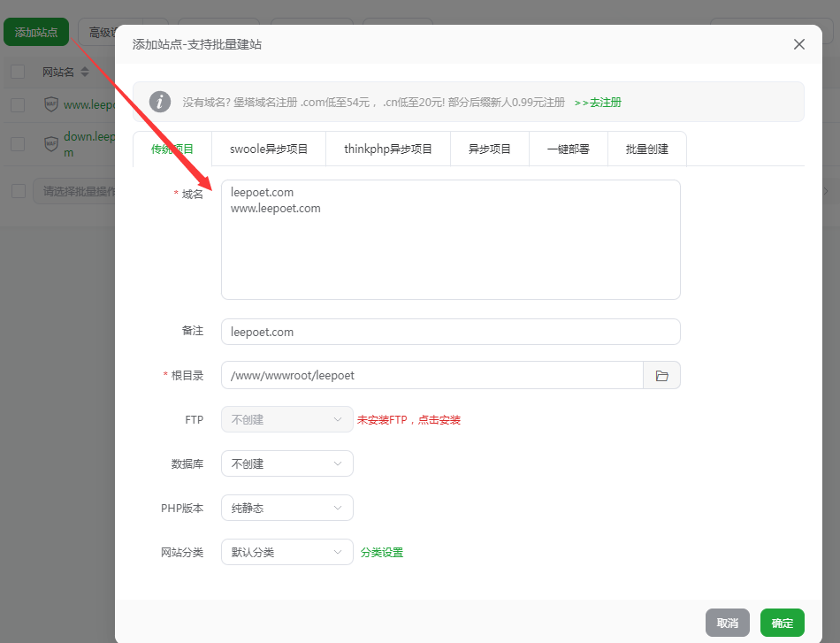Close the 添加站点 dialog with X
Viewport: 840px width, 643px height.
798,44
